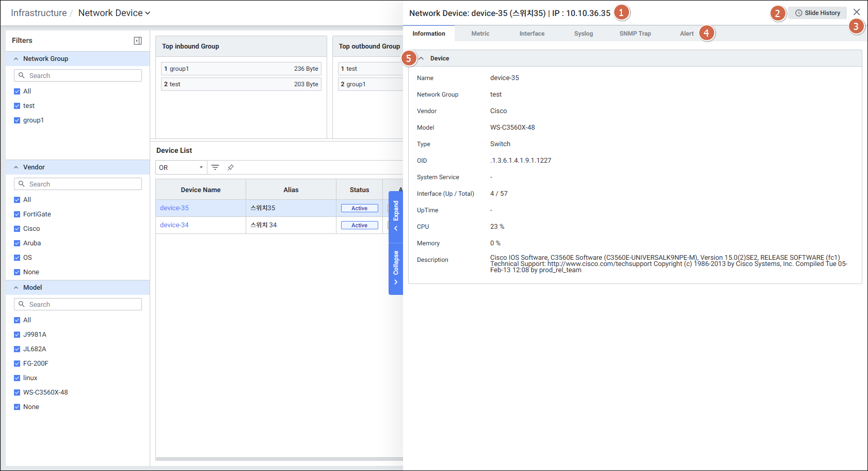The width and height of the screenshot is (868, 471).
Task: Open the device-34 link
Action: point(174,225)
